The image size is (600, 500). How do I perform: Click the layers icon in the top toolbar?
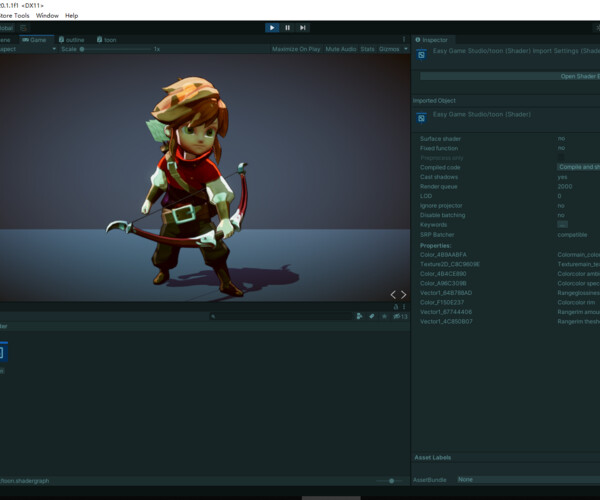click(x=23, y=28)
